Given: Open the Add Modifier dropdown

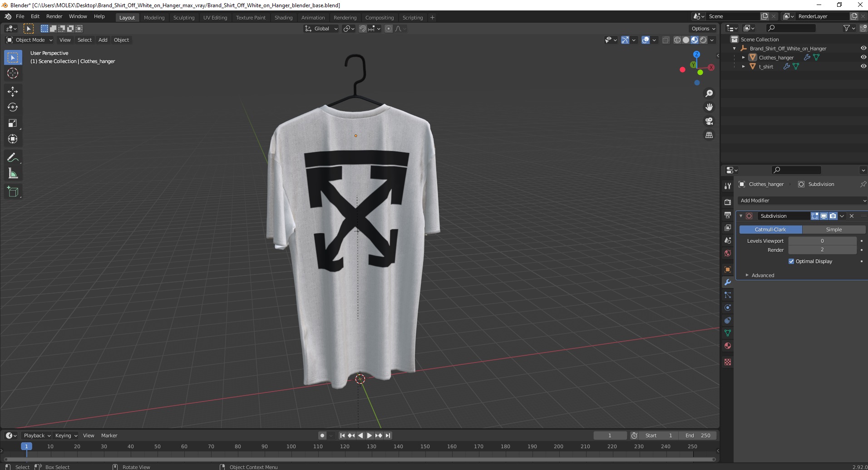Looking at the screenshot, I should click(802, 201).
